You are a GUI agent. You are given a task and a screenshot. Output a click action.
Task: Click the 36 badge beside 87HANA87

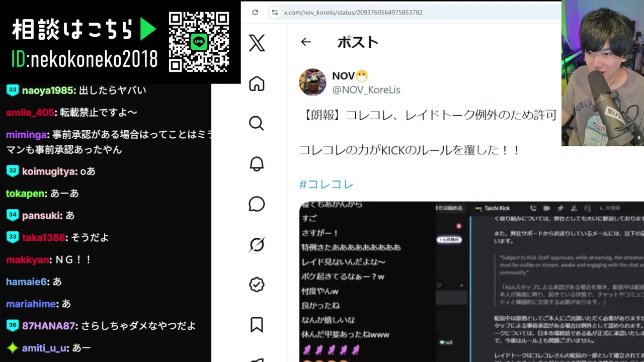coord(13,325)
